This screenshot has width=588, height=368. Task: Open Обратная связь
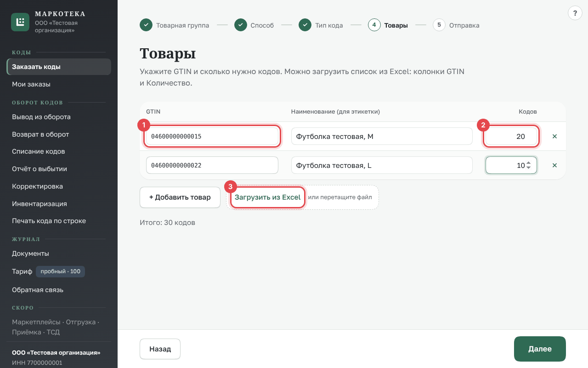tap(59, 290)
